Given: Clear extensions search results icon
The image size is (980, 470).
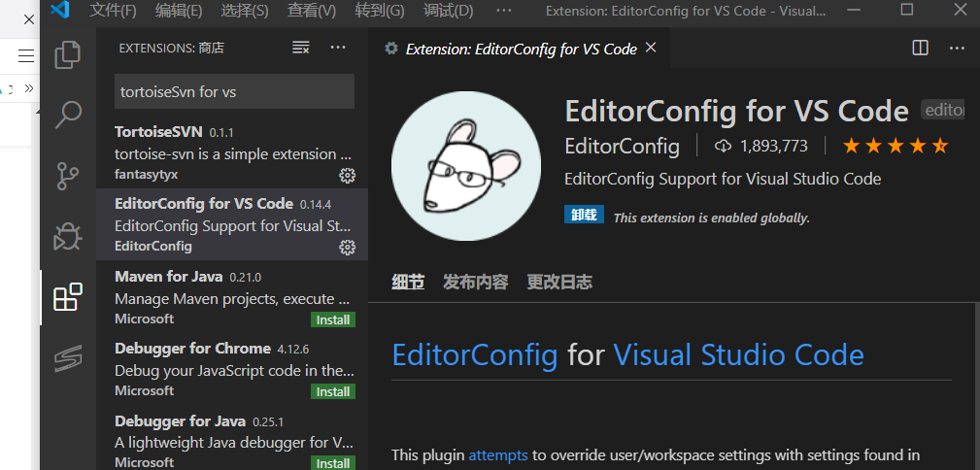Looking at the screenshot, I should coord(301,48).
